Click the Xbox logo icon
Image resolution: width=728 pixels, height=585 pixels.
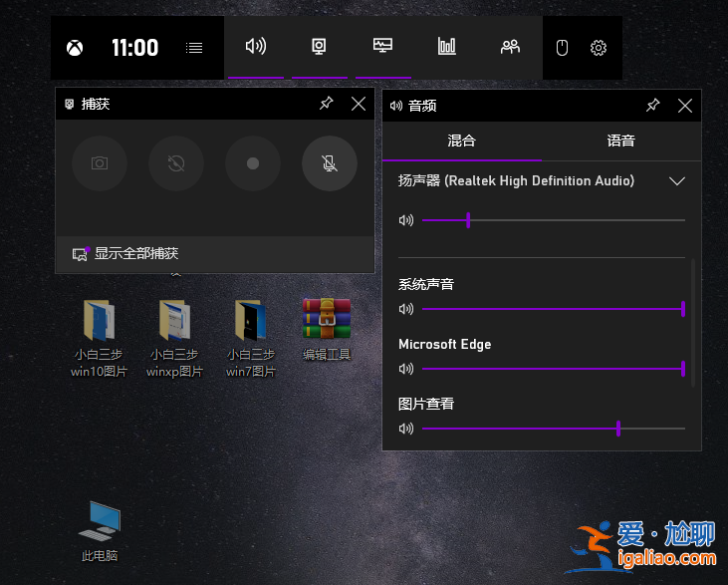[75, 48]
